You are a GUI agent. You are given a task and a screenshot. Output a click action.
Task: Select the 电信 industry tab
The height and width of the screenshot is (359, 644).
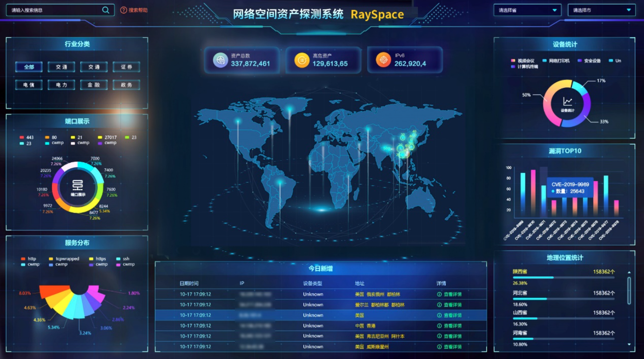point(29,85)
